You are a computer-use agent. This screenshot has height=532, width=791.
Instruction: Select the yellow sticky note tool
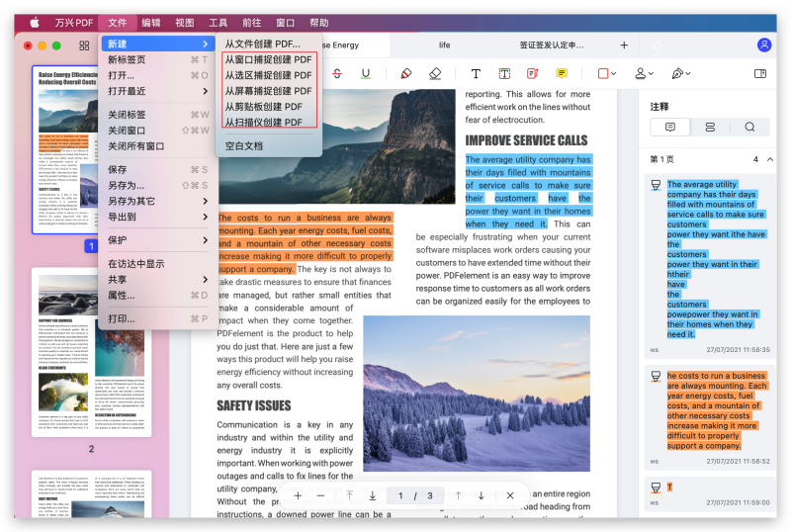pos(562,73)
